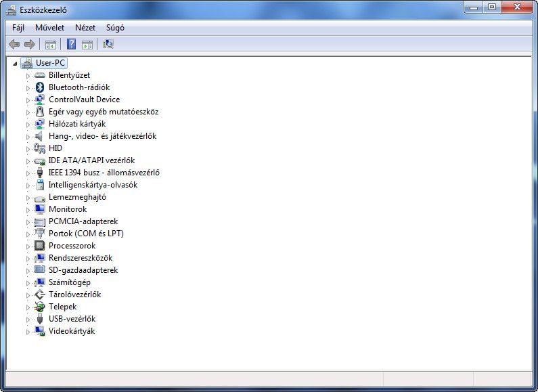Expand the USB-vezérlők category
This screenshot has width=538, height=392.
pos(28,320)
